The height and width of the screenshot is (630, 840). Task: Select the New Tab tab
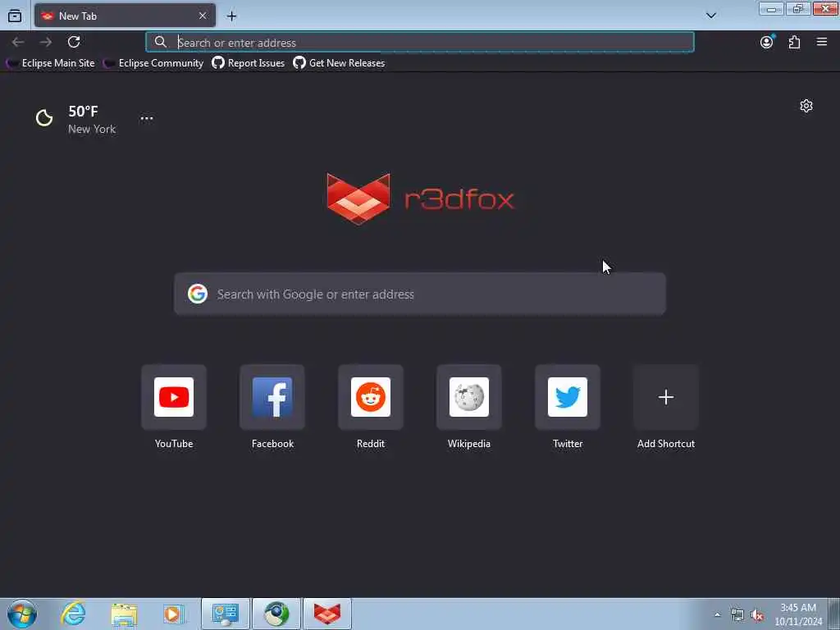(x=125, y=16)
